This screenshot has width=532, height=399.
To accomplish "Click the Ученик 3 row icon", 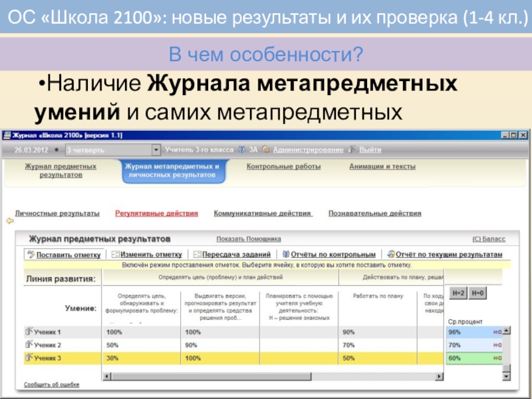I will tap(29, 357).
